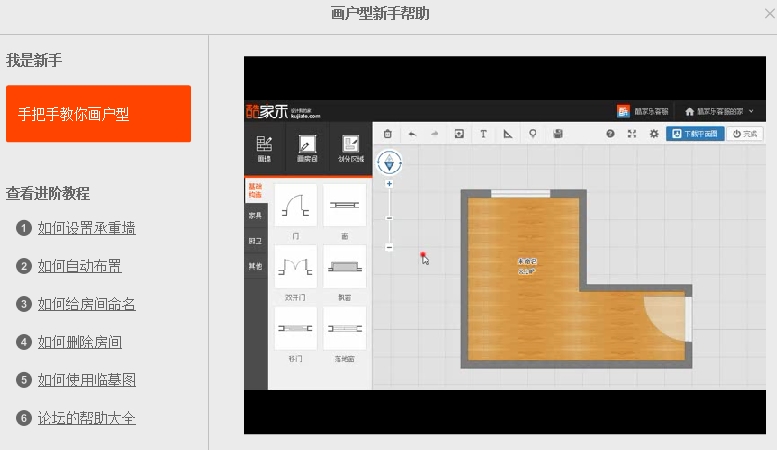Select the 双开门 double door thumbnail
The height and width of the screenshot is (450, 777).
[x=295, y=267]
